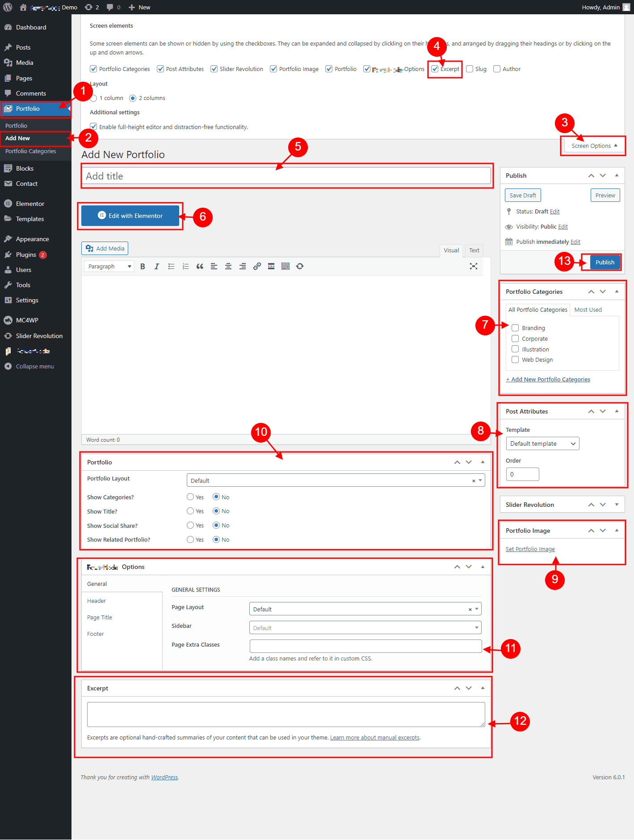Expand the Slider Revolution panel
Screen dimensions: 634x840
(x=617, y=505)
